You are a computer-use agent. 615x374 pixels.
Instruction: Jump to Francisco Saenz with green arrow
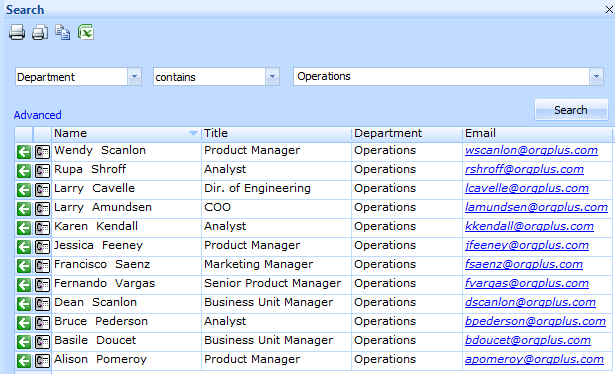click(x=24, y=266)
